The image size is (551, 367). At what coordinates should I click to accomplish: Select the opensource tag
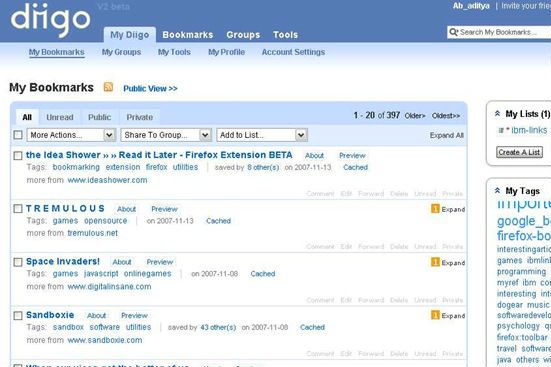pyautogui.click(x=106, y=221)
